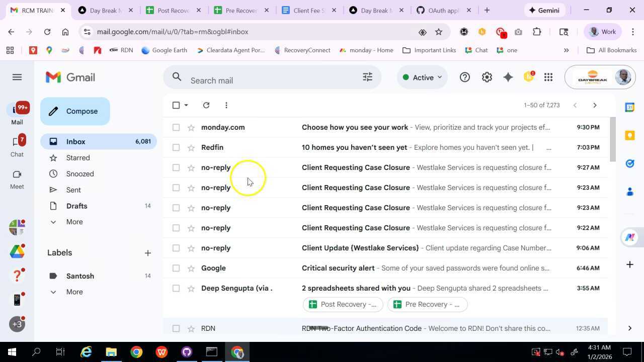
Task: Open Google apps grid launcher
Action: tap(548, 77)
